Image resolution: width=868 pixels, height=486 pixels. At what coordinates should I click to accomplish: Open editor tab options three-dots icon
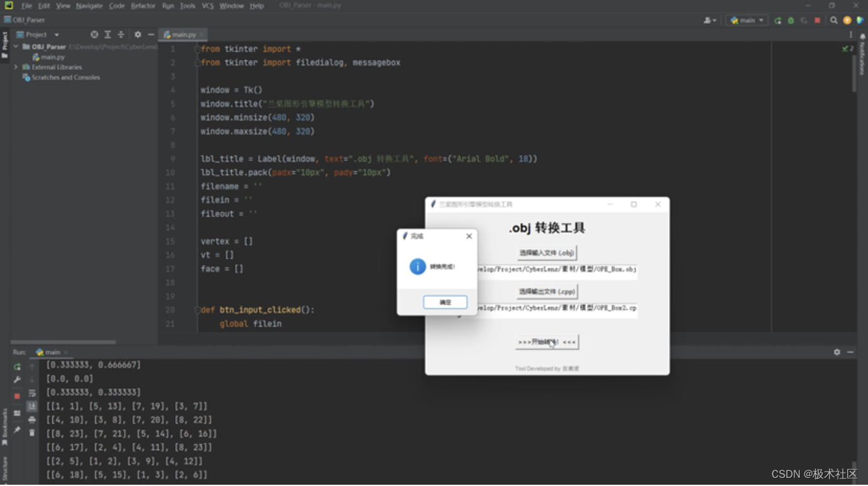[x=850, y=35]
